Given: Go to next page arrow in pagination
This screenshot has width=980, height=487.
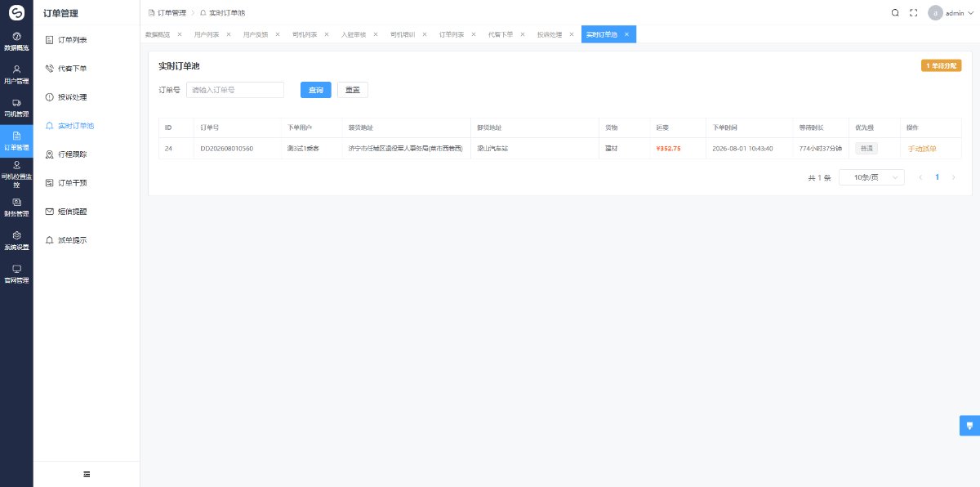Looking at the screenshot, I should pyautogui.click(x=953, y=177).
